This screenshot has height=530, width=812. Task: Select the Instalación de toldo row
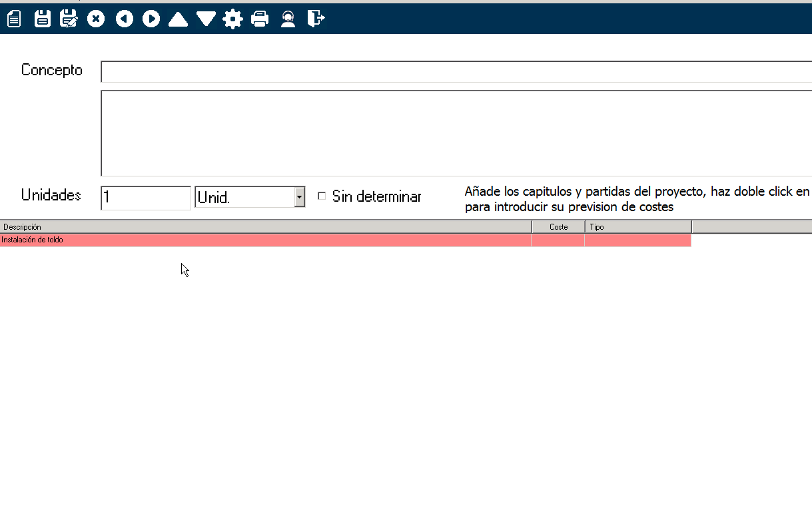265,240
